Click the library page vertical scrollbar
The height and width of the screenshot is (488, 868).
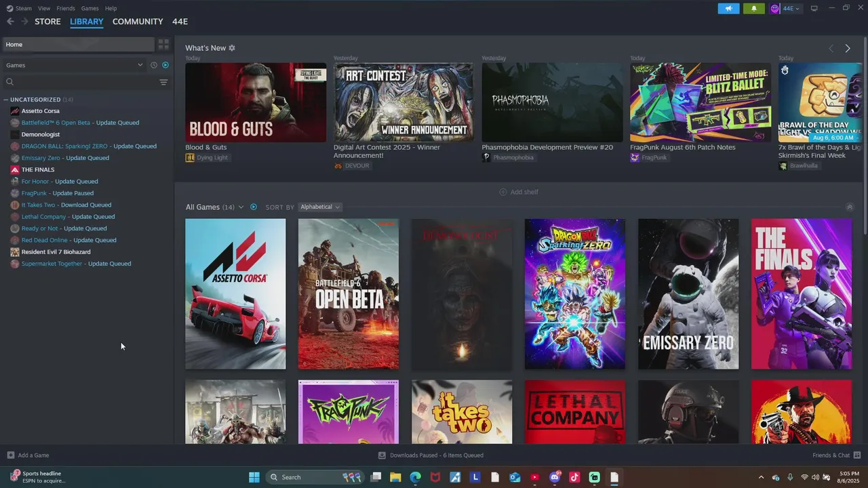click(865, 136)
